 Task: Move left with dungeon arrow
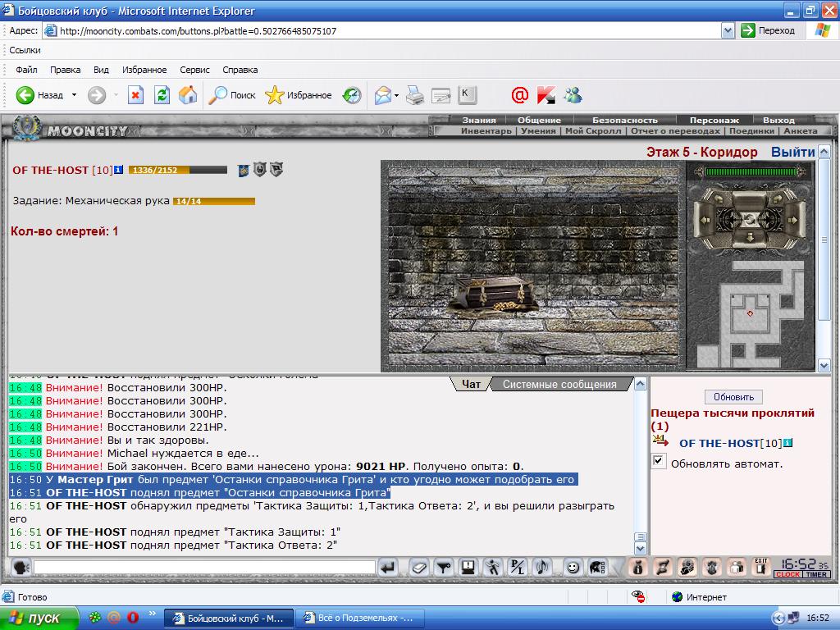click(705, 220)
